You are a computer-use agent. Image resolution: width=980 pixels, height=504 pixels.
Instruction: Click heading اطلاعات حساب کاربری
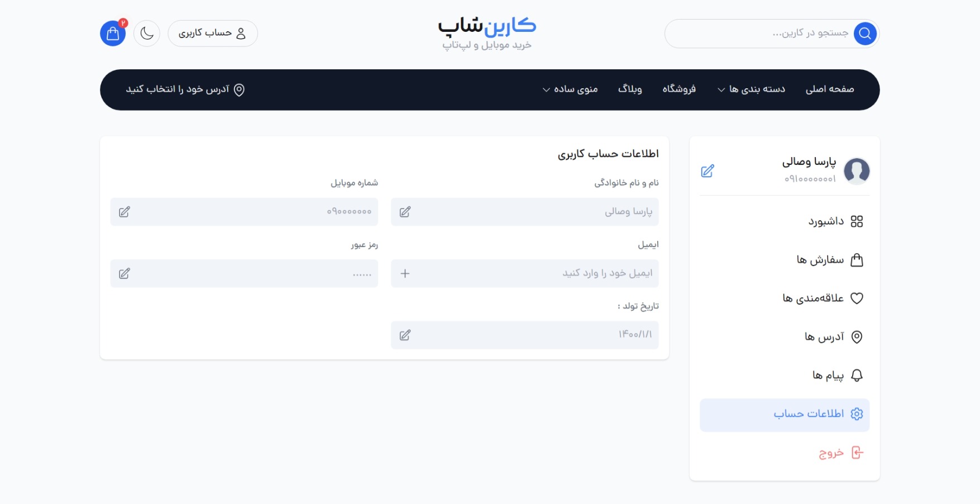pyautogui.click(x=608, y=154)
